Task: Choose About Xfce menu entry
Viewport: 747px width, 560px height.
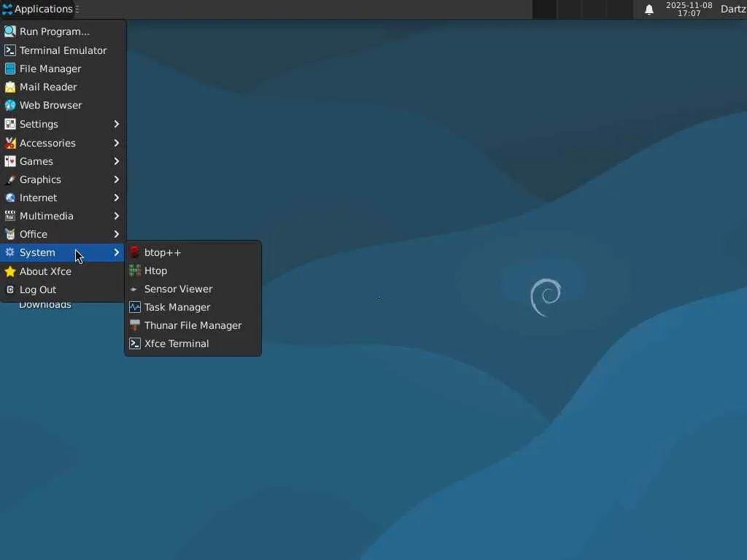Action: [x=63, y=271]
